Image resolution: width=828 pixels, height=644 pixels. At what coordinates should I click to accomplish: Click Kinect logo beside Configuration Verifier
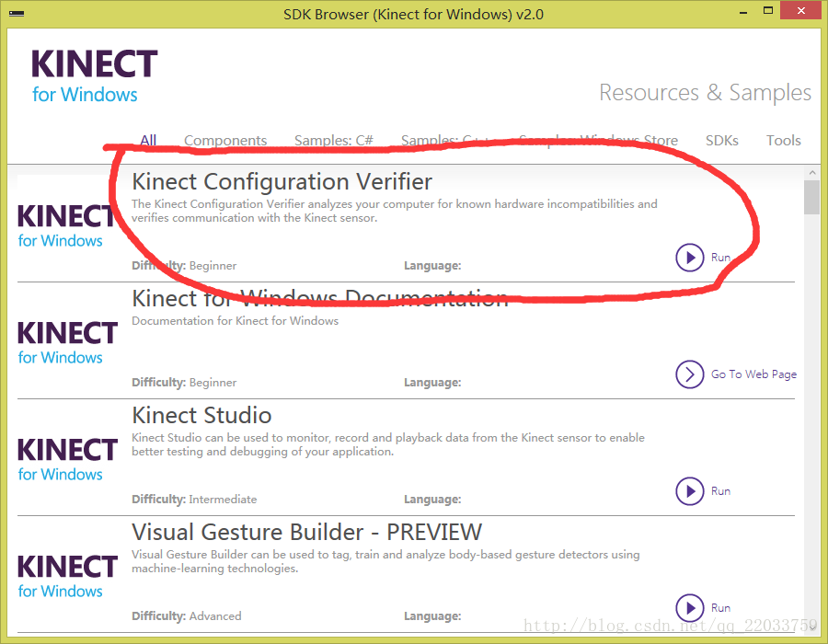tap(66, 225)
